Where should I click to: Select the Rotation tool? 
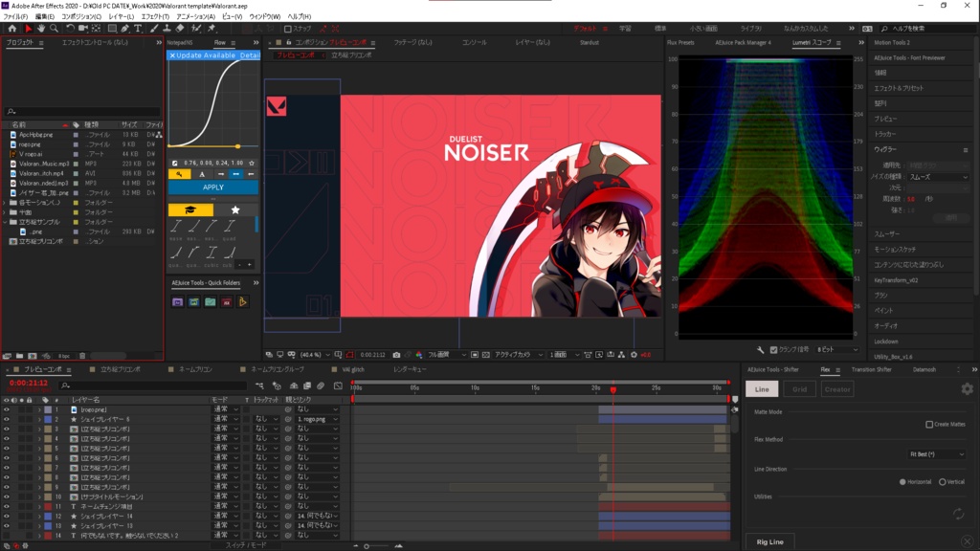(x=70, y=29)
